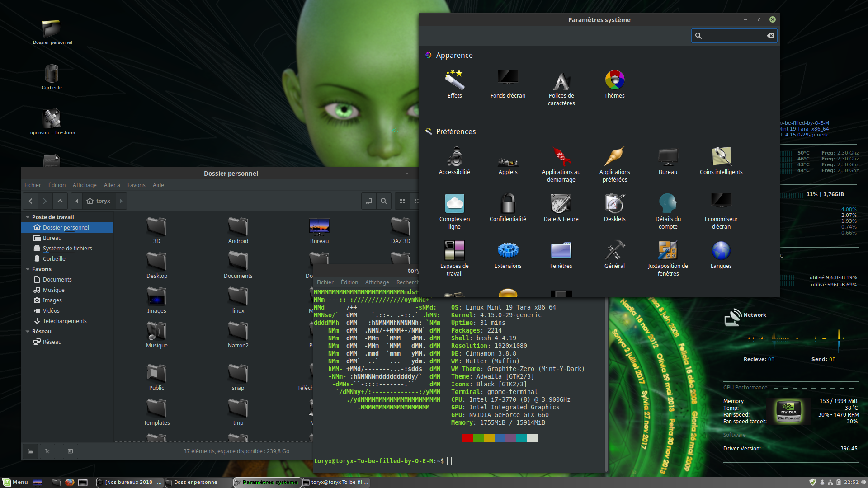
Task: Go to the parent folder with the up arrow
Action: coord(60,201)
